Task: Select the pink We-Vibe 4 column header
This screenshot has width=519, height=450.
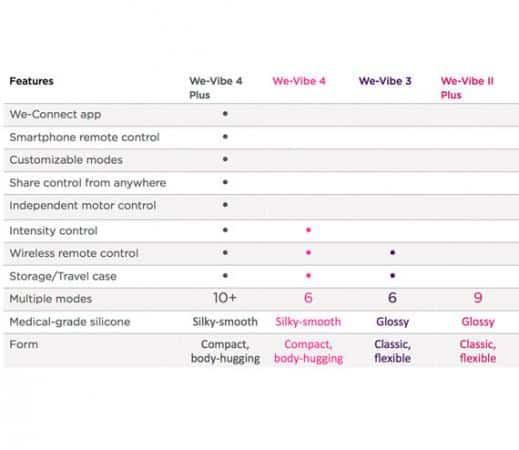Action: coord(299,81)
